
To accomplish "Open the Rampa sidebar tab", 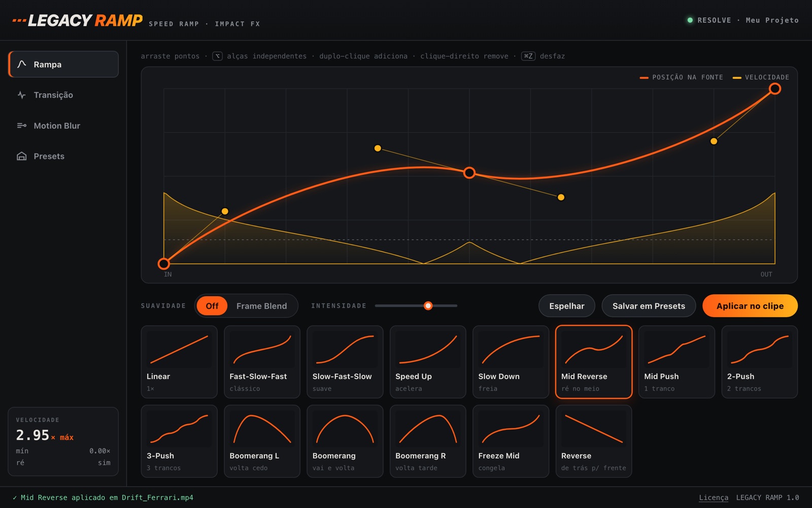I will [63, 64].
